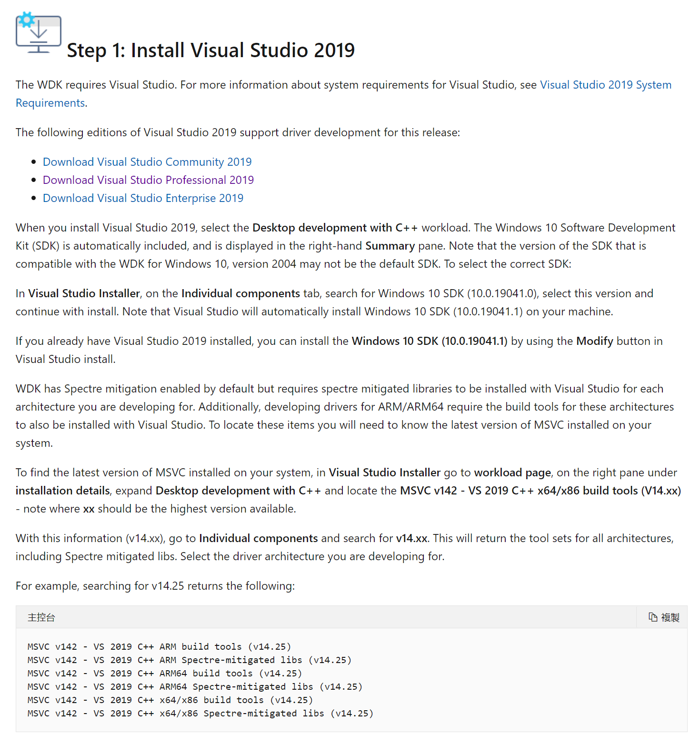The image size is (700, 745).
Task: Click the copy icon beside 複製
Action: [653, 616]
